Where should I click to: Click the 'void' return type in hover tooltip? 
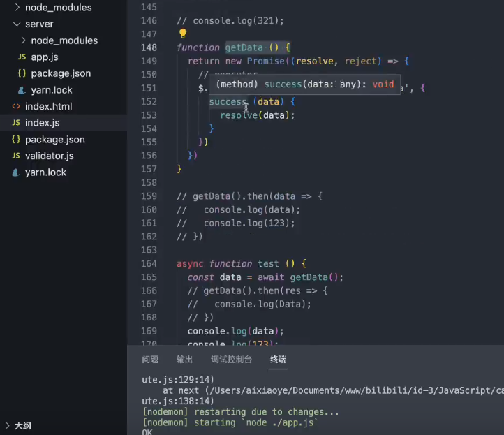coord(383,84)
